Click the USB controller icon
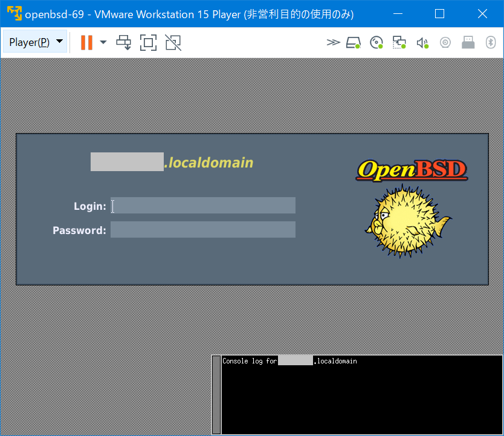504x436 pixels. point(468,42)
